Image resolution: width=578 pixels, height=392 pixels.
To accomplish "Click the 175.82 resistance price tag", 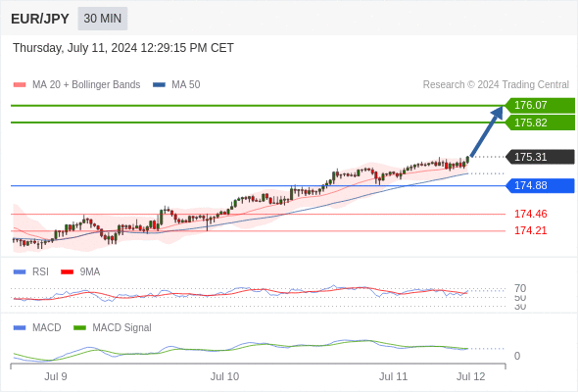I will (x=540, y=122).
